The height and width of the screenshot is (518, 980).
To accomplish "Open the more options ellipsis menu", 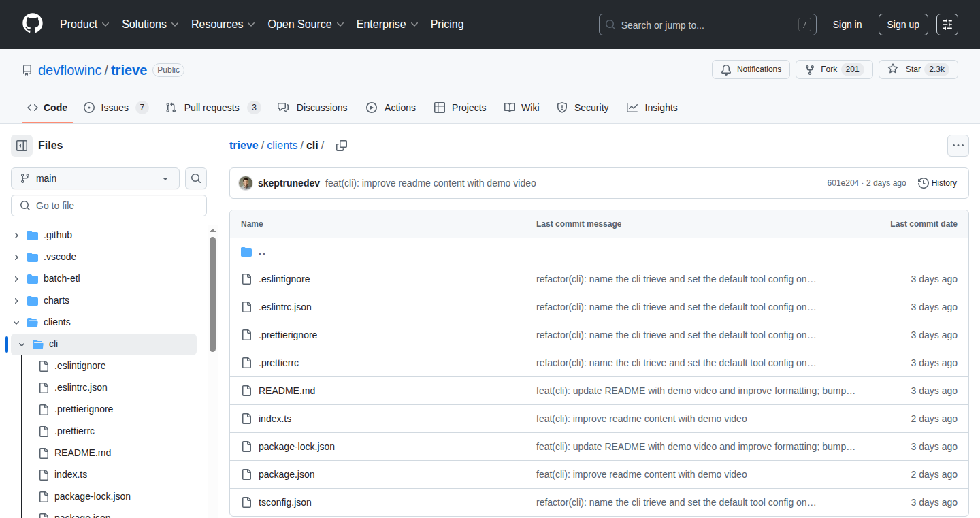I will tap(958, 146).
